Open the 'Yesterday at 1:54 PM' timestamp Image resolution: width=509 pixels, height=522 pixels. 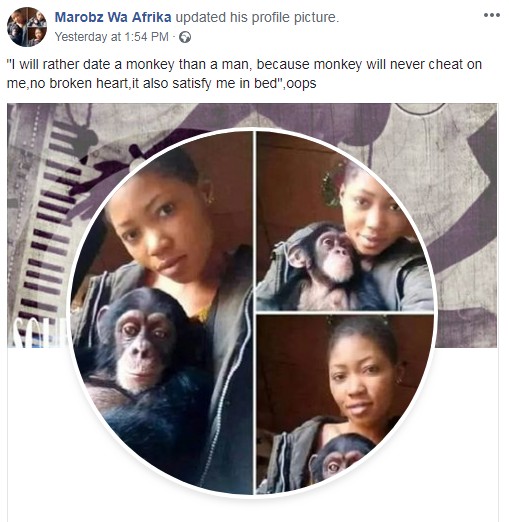[112, 37]
